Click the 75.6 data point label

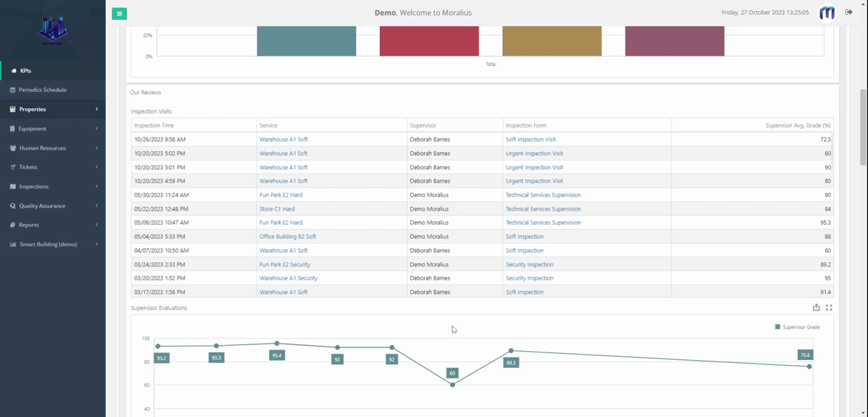click(805, 355)
